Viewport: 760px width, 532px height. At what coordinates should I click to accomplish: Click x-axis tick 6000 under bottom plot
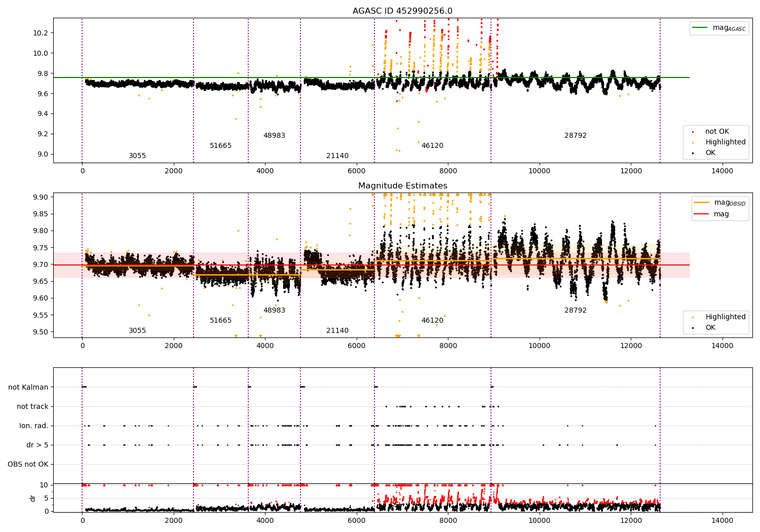pos(357,521)
